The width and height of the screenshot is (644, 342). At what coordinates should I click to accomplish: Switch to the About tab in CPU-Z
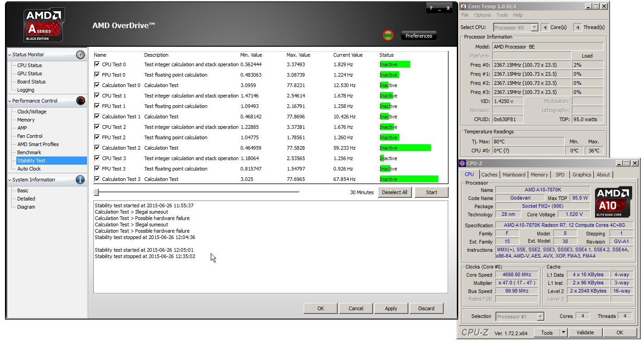point(603,175)
